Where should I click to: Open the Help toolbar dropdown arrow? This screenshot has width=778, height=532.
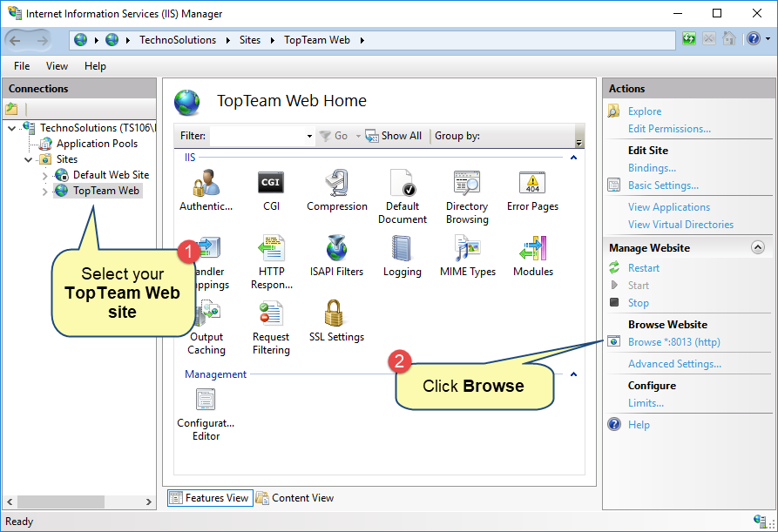768,38
